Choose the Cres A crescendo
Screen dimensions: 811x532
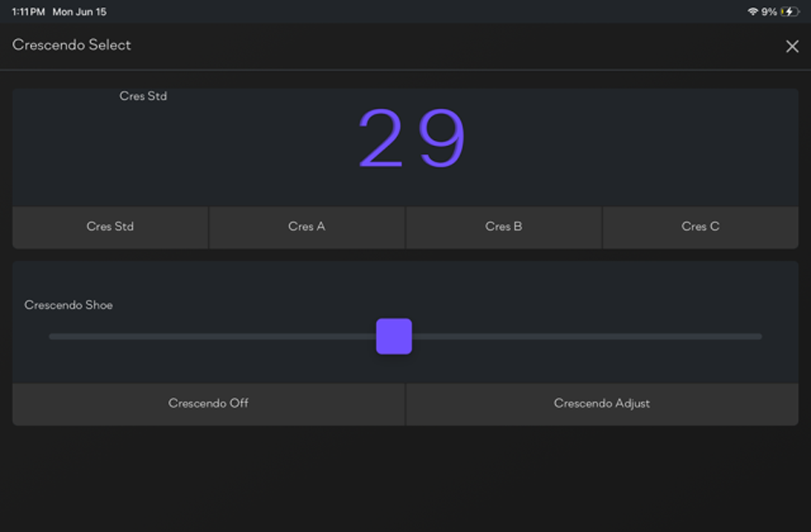click(306, 227)
